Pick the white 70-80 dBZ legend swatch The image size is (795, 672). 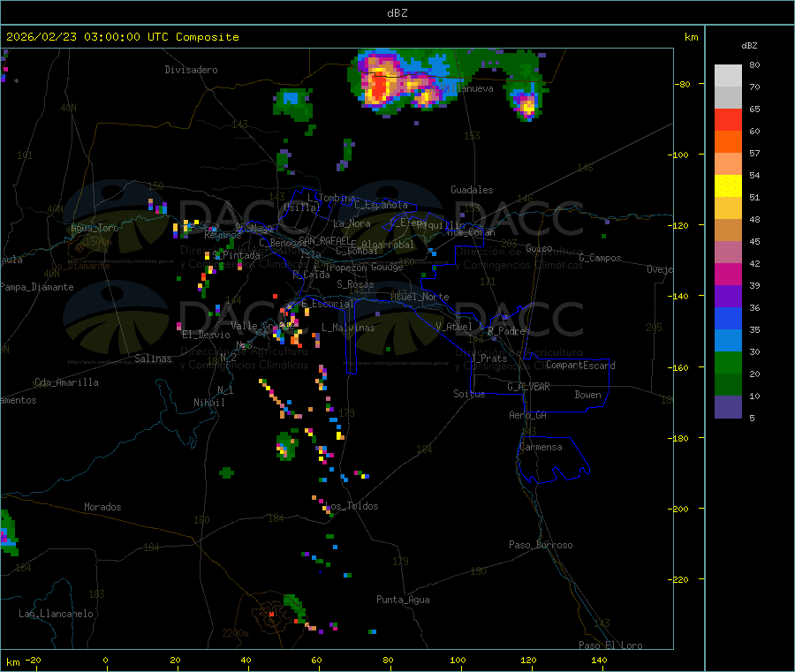(728, 76)
